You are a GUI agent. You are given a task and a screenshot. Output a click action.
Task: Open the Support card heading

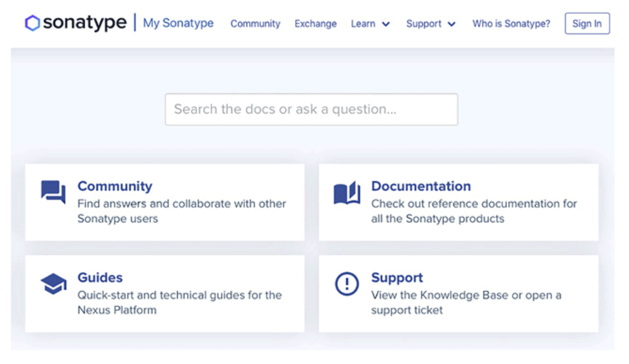(397, 277)
